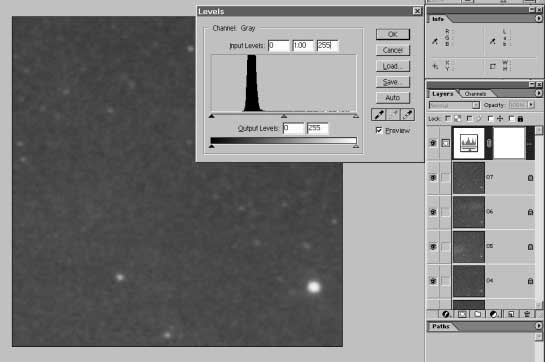
Task: Click the midtone gamma input slider
Action: [284, 116]
